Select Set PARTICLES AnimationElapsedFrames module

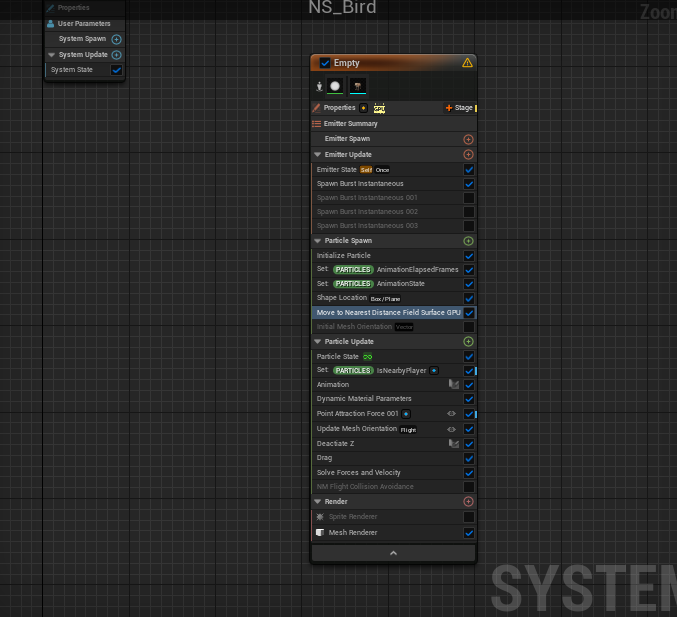pos(393,269)
